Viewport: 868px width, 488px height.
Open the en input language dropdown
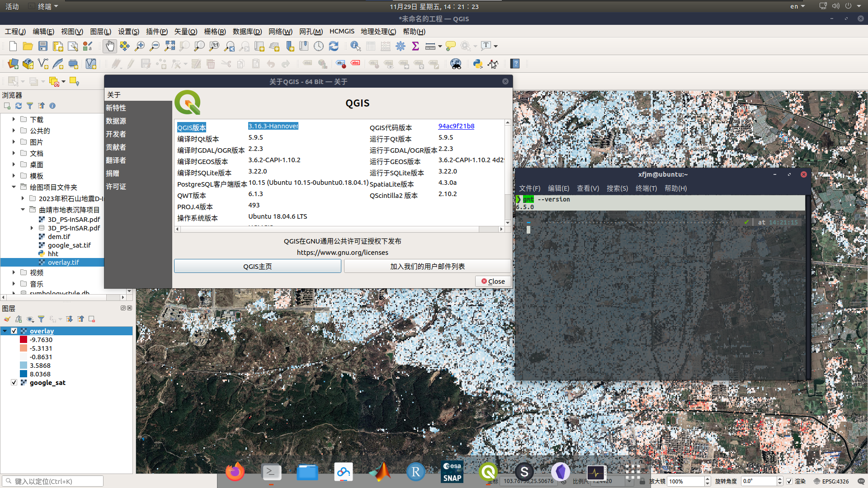click(x=797, y=6)
